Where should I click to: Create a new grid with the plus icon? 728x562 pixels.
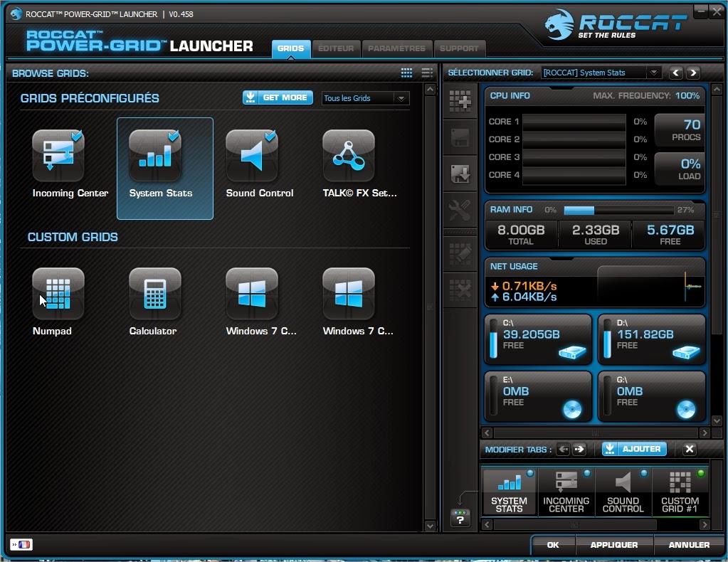click(460, 100)
